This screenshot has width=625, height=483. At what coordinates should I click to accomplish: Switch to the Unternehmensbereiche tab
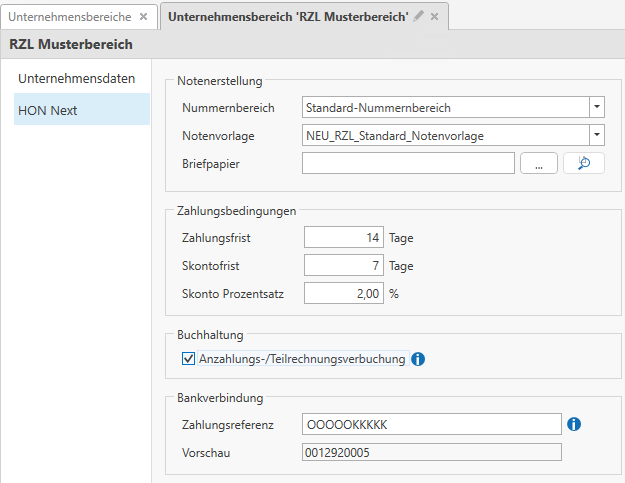point(69,17)
